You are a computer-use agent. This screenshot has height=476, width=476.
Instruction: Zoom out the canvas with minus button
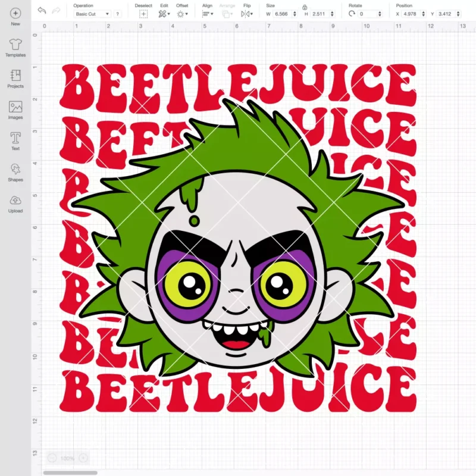(x=52, y=458)
